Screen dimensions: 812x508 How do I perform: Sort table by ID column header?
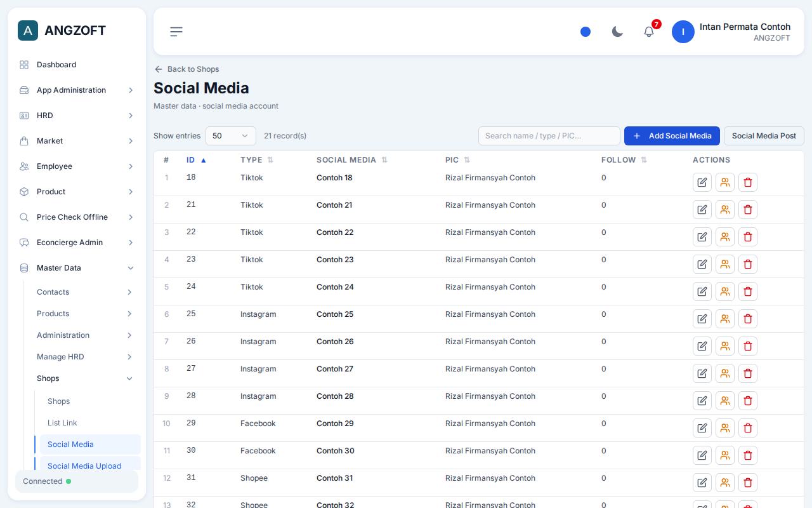196,160
